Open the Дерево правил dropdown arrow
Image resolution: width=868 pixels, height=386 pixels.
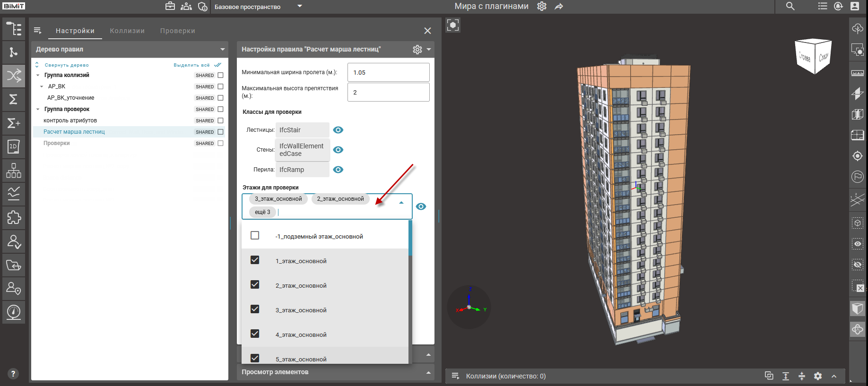tap(222, 49)
